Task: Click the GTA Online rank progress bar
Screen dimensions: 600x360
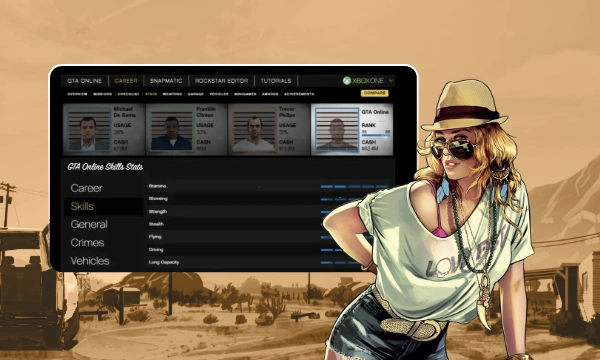Action: pyautogui.click(x=376, y=135)
